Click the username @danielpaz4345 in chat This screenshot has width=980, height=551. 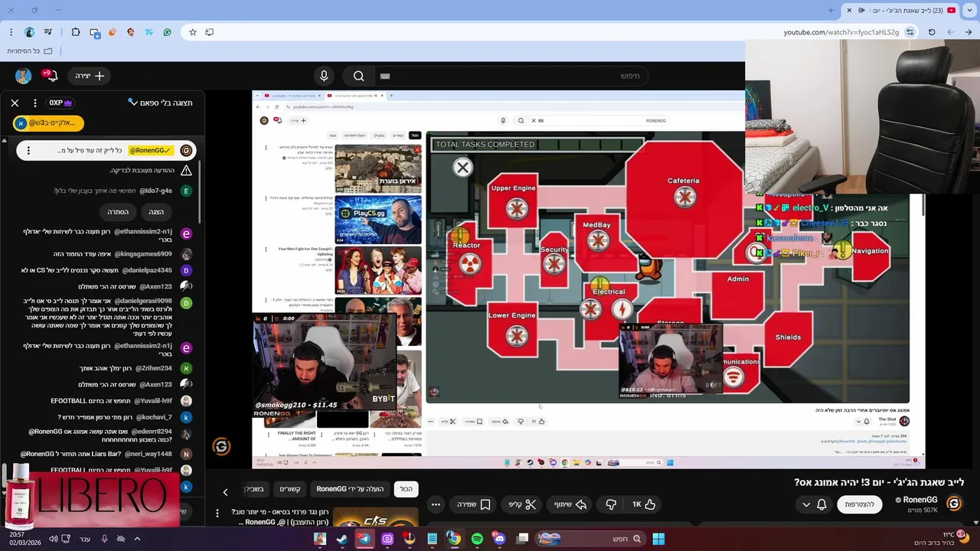[x=147, y=270]
